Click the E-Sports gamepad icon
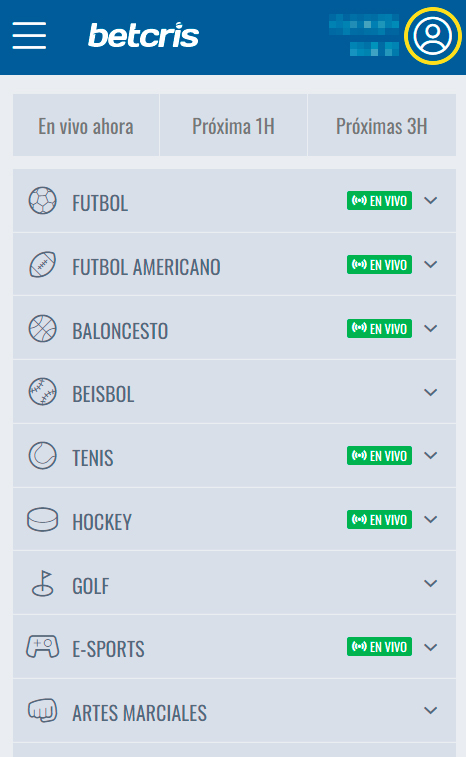 pyautogui.click(x=42, y=647)
